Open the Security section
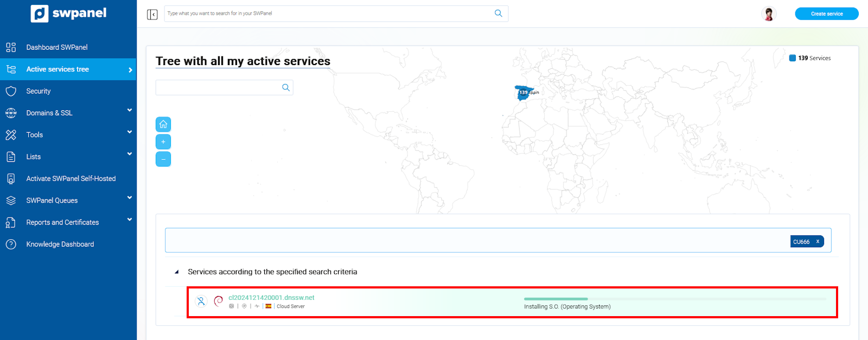The image size is (868, 340). pos(39,91)
